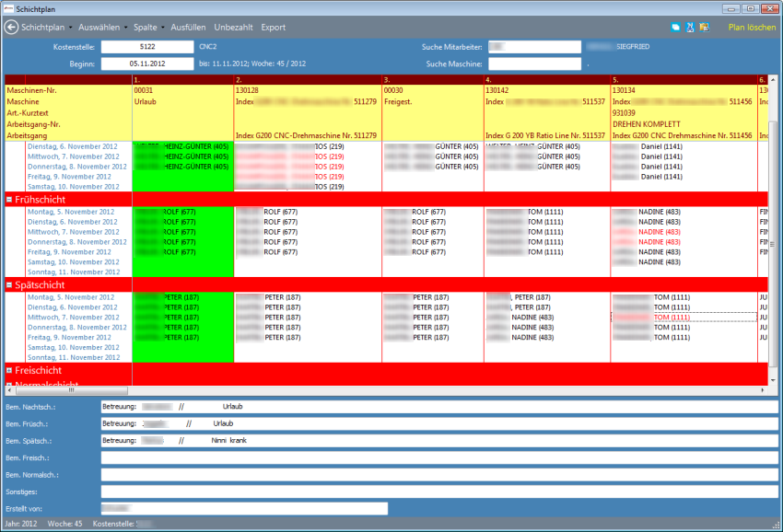Click the Erstellt von field
Viewport: 783px width, 532px height.
pos(245,509)
